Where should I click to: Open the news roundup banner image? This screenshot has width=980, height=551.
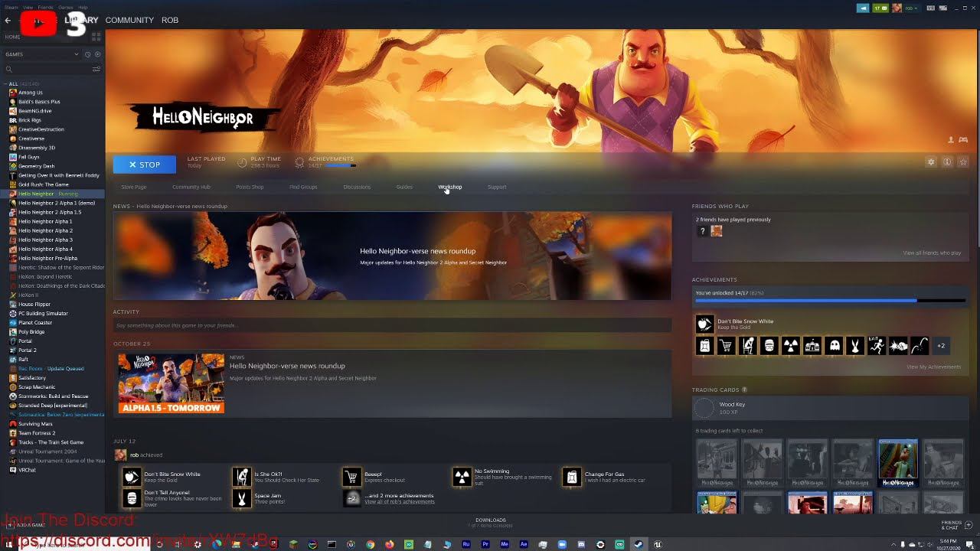[x=392, y=256]
